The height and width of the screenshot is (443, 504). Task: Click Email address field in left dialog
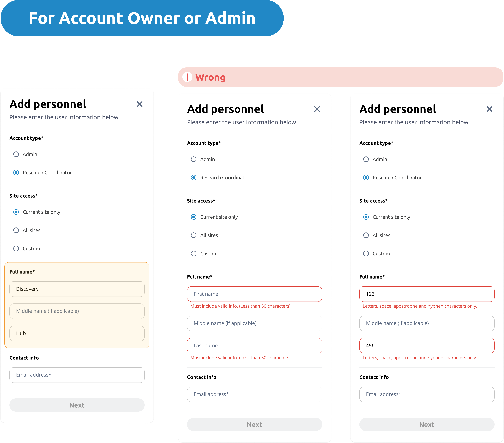77,375
